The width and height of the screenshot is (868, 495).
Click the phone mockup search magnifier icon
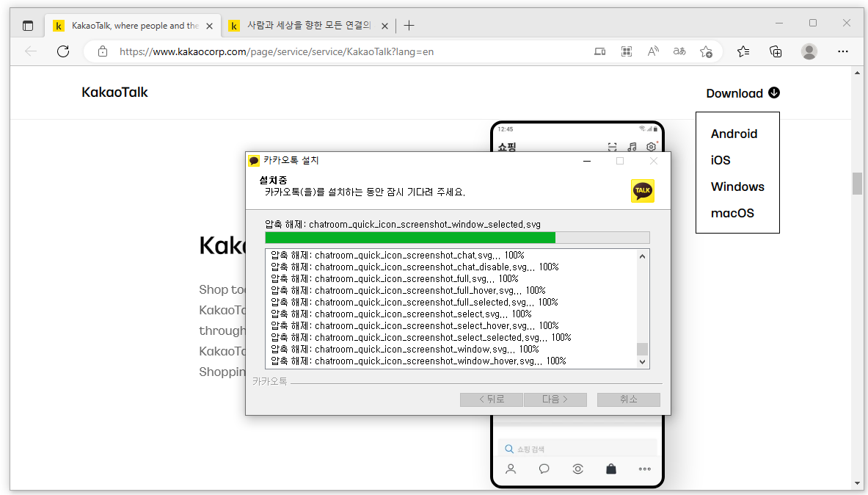click(x=508, y=449)
